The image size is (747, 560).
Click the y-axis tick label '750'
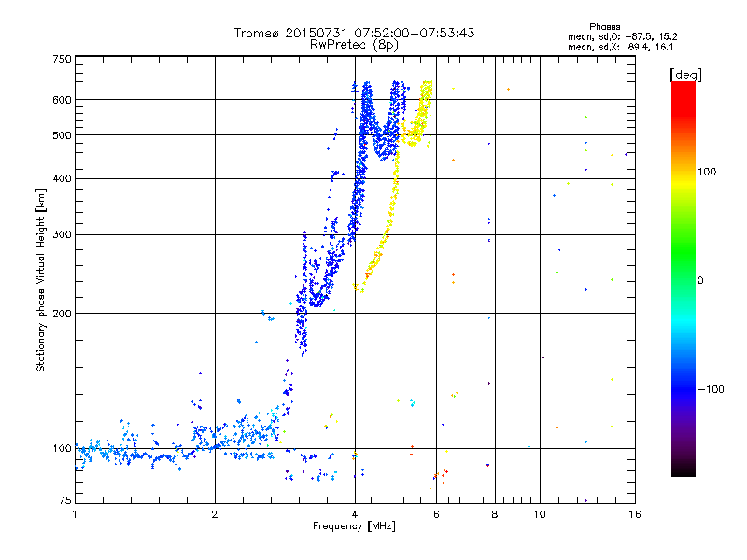(x=62, y=59)
